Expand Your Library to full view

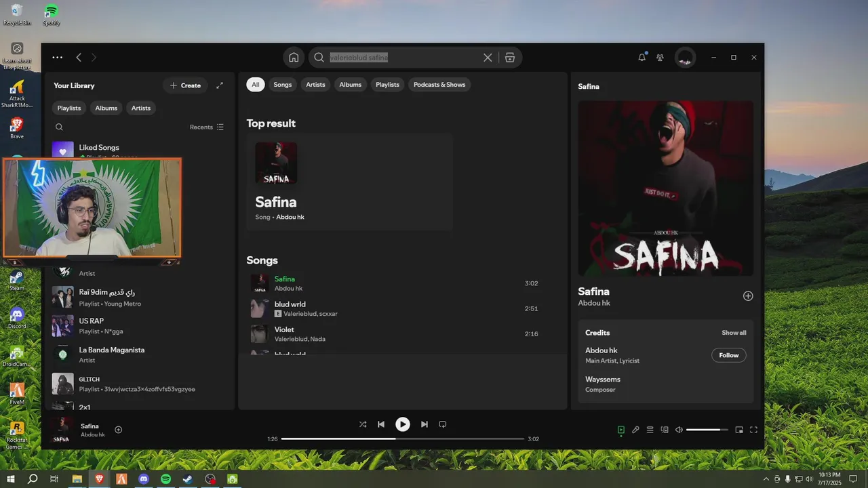tap(220, 85)
